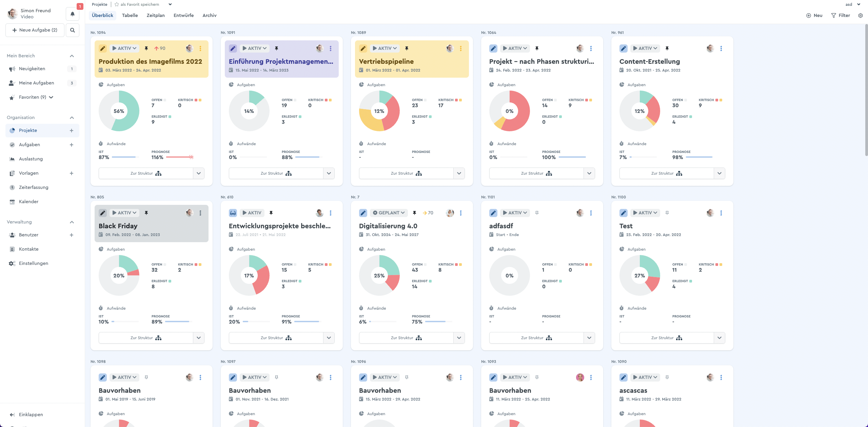
Task: Switch to Archiv tab
Action: (x=210, y=16)
